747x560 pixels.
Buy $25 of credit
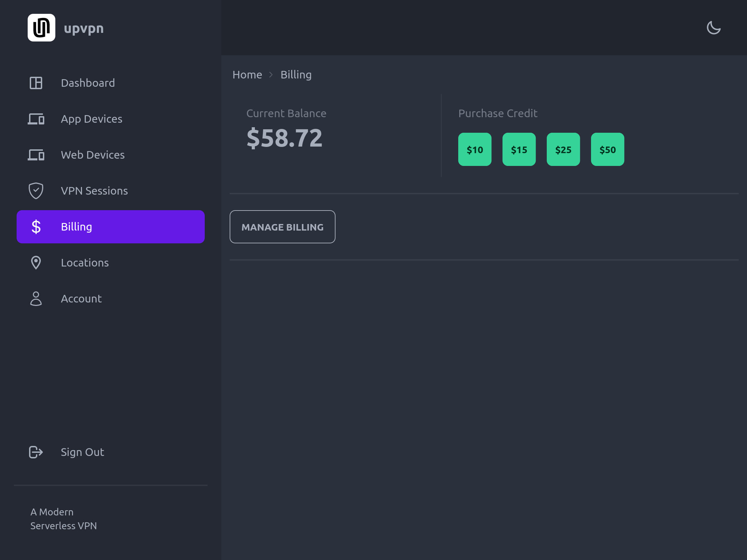(x=563, y=149)
